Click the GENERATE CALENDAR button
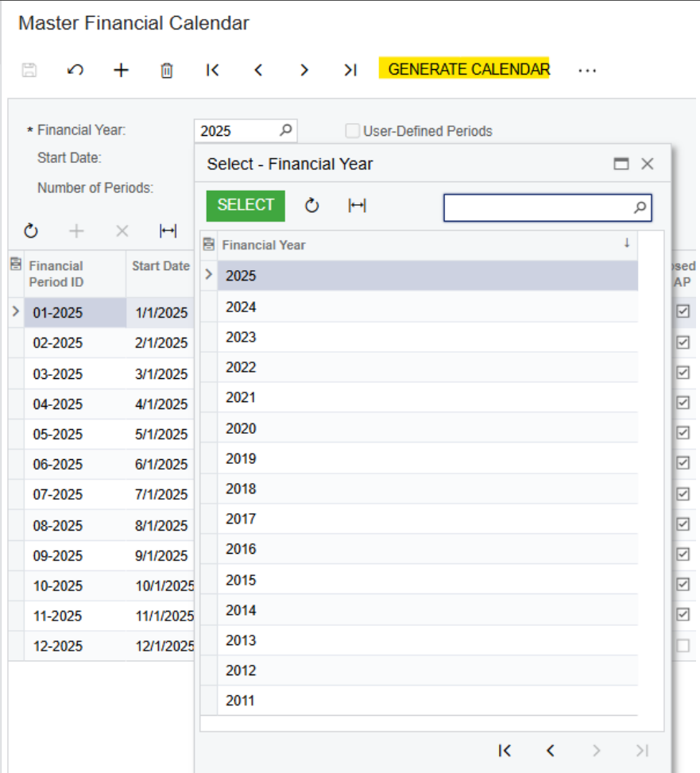 469,69
